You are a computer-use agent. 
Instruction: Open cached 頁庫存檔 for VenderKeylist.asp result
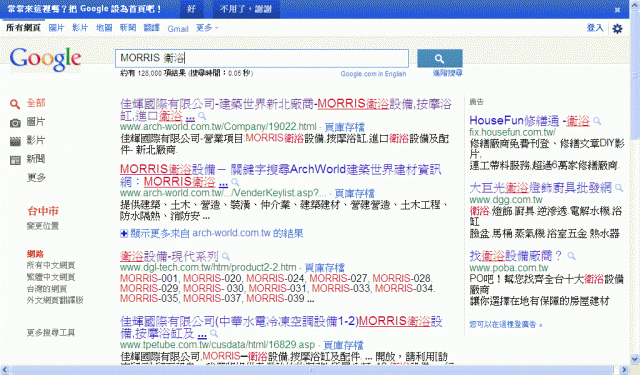[354, 193]
